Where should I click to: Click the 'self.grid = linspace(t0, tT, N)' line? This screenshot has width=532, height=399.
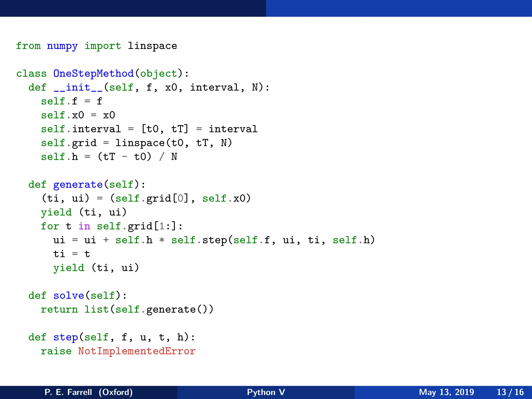[x=136, y=143]
